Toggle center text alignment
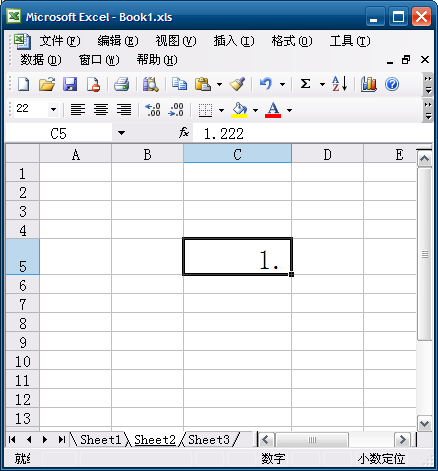The image size is (438, 471). tap(101, 110)
